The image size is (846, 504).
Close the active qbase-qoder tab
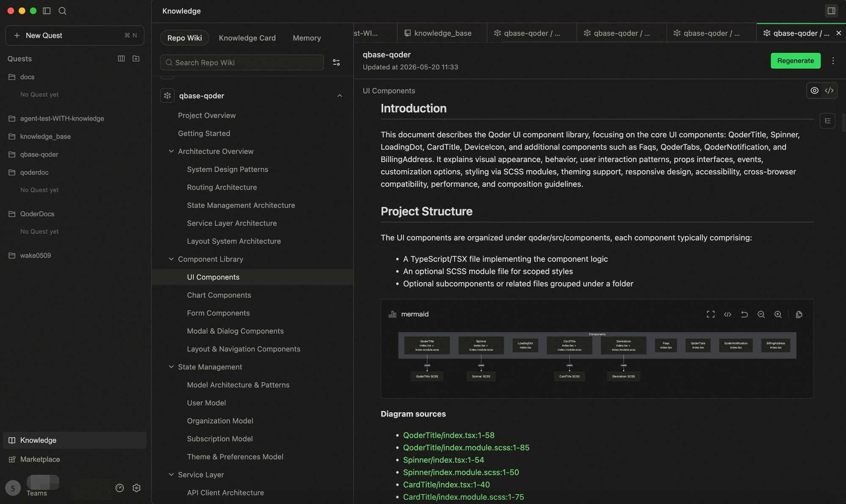click(838, 33)
